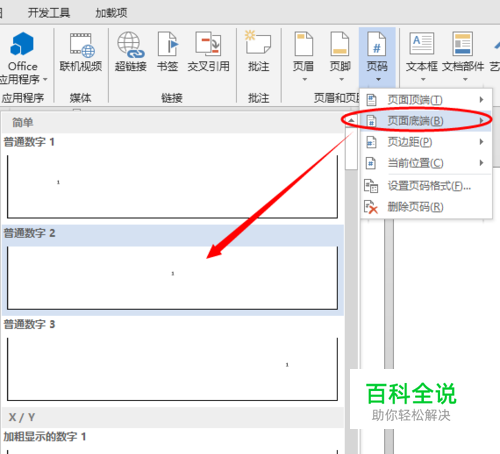Insert a 文本框 text box
The image size is (500, 454).
point(421,43)
